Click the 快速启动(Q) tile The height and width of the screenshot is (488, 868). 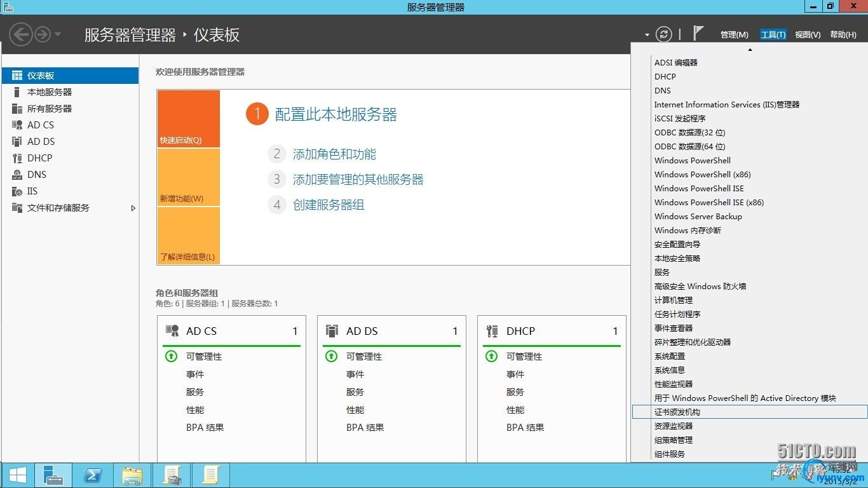[x=189, y=119]
